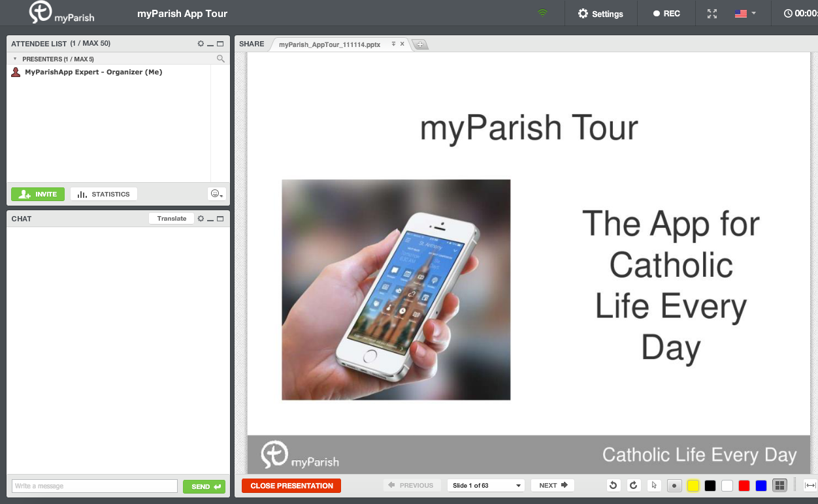The image size is (818, 504).
Task: Pick the yellow color swatch
Action: tap(693, 485)
